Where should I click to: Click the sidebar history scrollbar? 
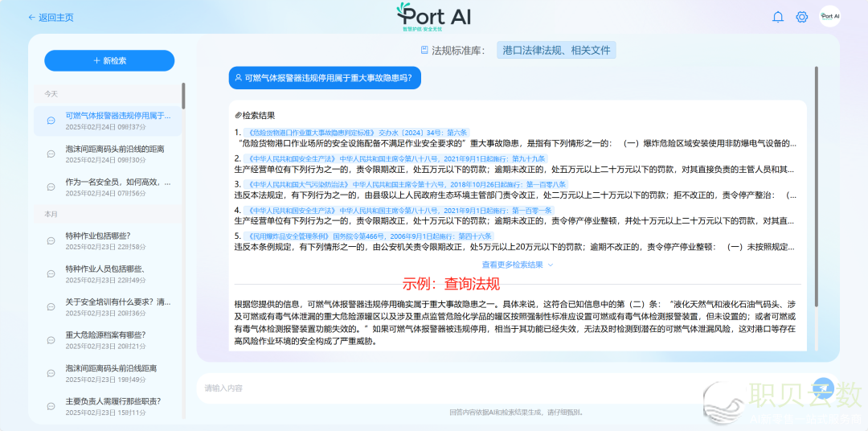click(x=183, y=96)
